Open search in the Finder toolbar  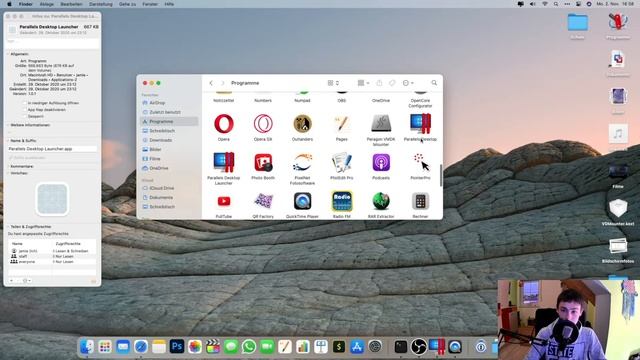(x=434, y=83)
